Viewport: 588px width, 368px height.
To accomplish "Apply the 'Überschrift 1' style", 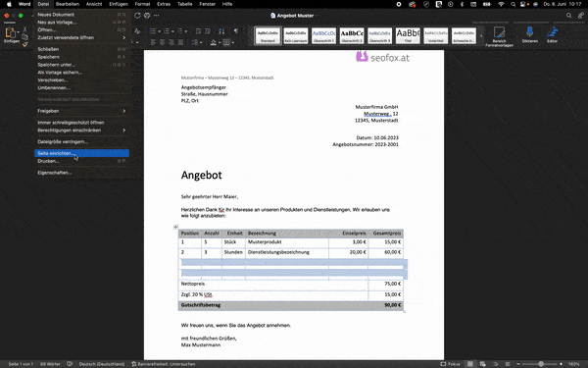I will pos(324,35).
